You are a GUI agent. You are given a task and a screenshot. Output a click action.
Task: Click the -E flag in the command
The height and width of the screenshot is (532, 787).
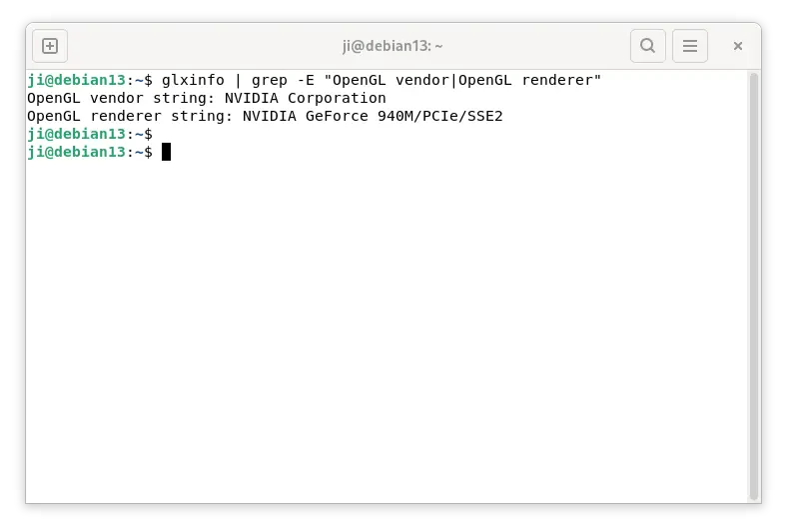point(306,80)
